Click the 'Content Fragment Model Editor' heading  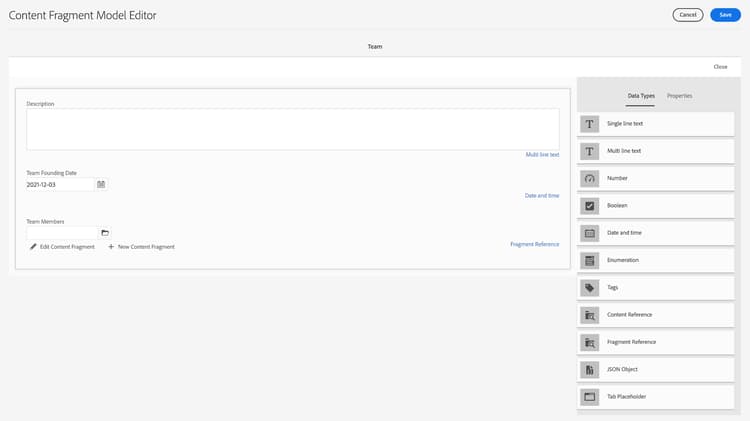click(x=82, y=15)
